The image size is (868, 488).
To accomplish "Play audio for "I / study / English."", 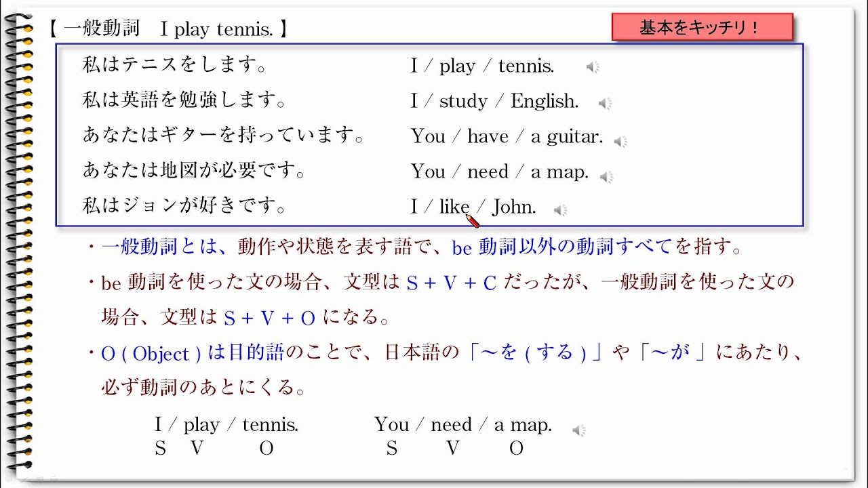I will point(605,103).
